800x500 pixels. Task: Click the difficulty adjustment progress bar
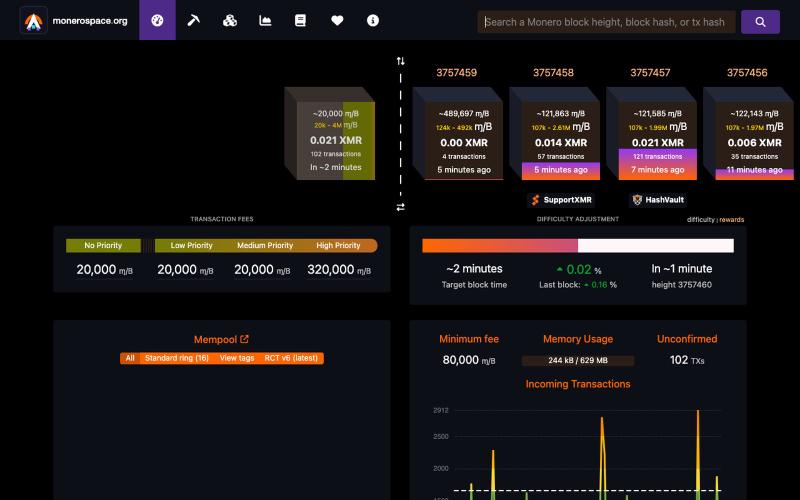point(578,245)
